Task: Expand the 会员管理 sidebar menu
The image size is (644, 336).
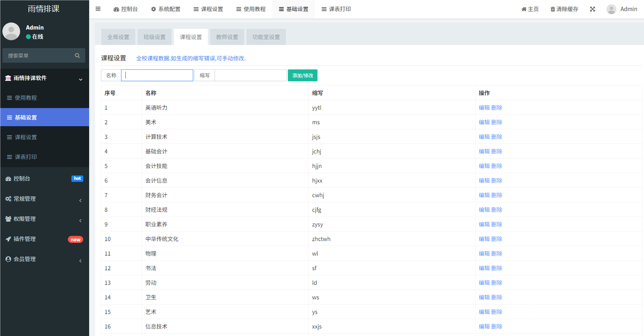Action: point(25,259)
